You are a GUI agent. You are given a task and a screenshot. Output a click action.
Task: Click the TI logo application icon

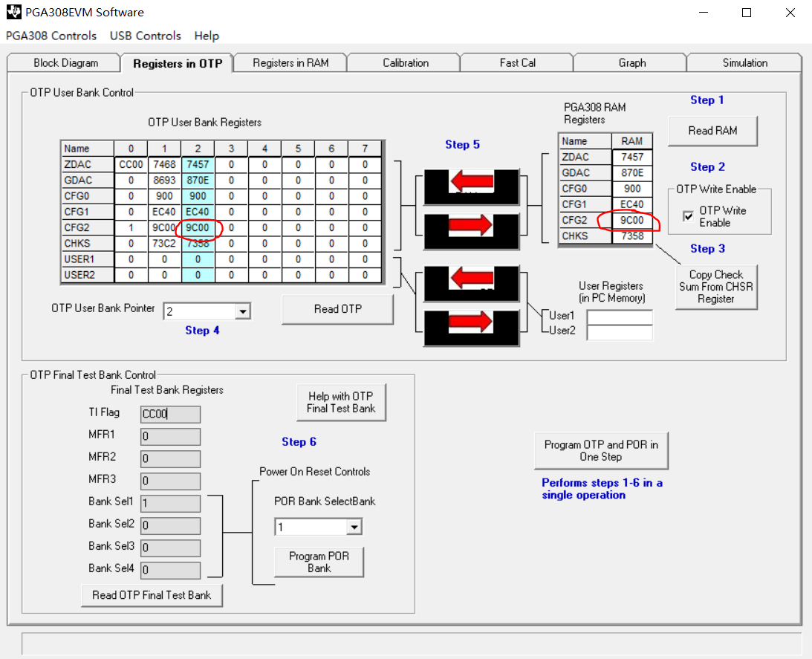[14, 12]
